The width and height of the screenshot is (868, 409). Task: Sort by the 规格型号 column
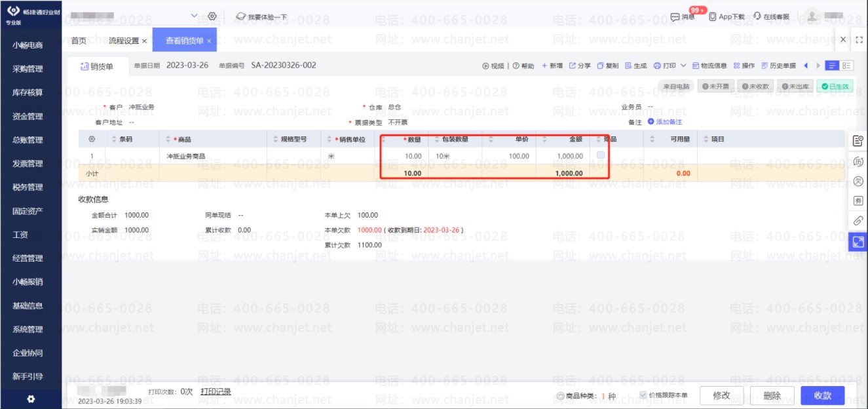click(x=276, y=139)
